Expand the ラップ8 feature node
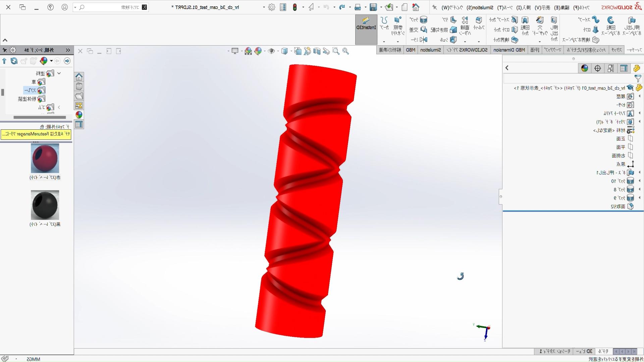644x362 pixels. click(x=639, y=189)
